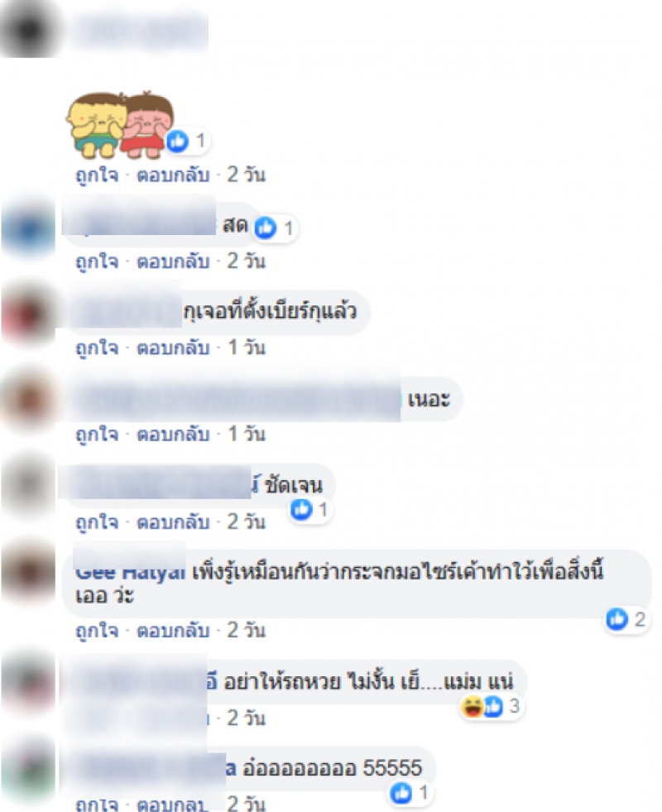Click ตอบกลับ under the ชัดเจน comment

click(x=173, y=521)
